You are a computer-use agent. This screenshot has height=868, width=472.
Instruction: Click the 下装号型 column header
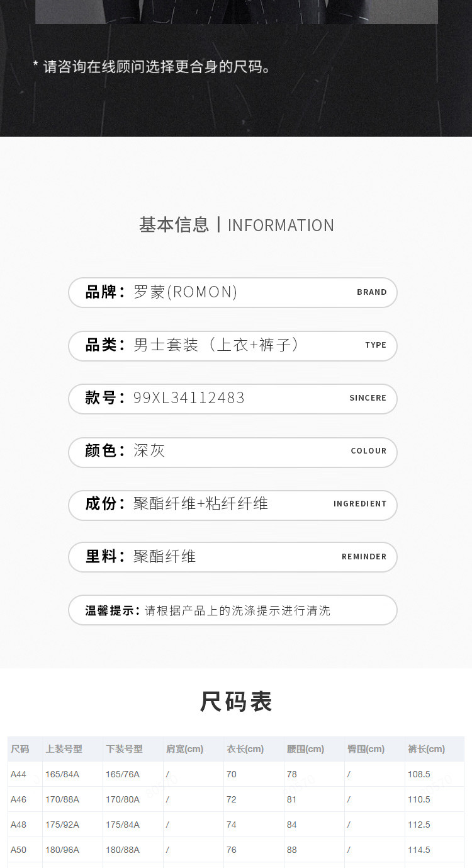pos(124,749)
